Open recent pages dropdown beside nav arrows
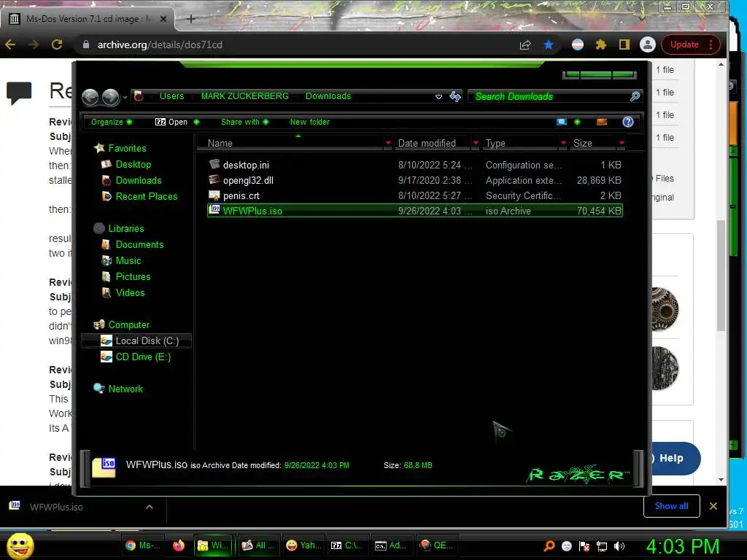This screenshot has width=747, height=560. pos(125,98)
